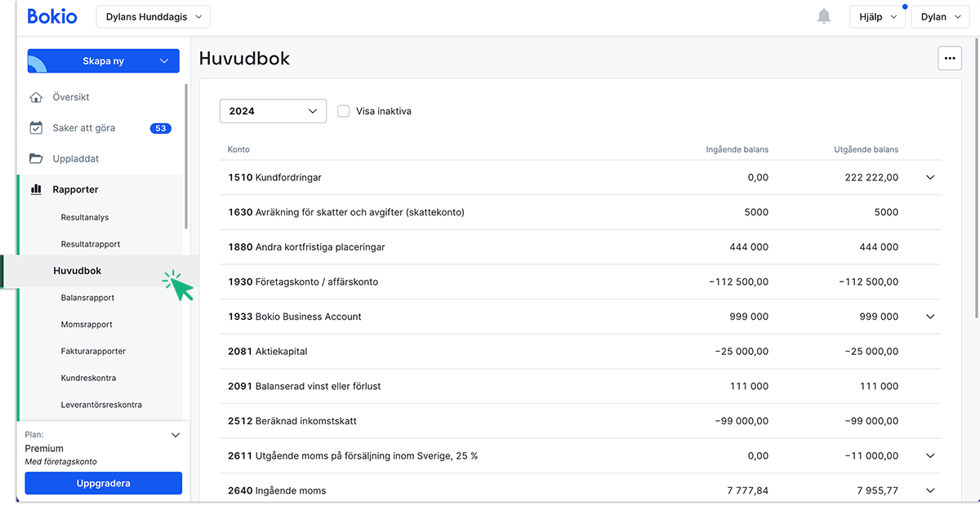This screenshot has width=980, height=510.
Task: Click the Saker att göra calendar icon
Action: [36, 128]
